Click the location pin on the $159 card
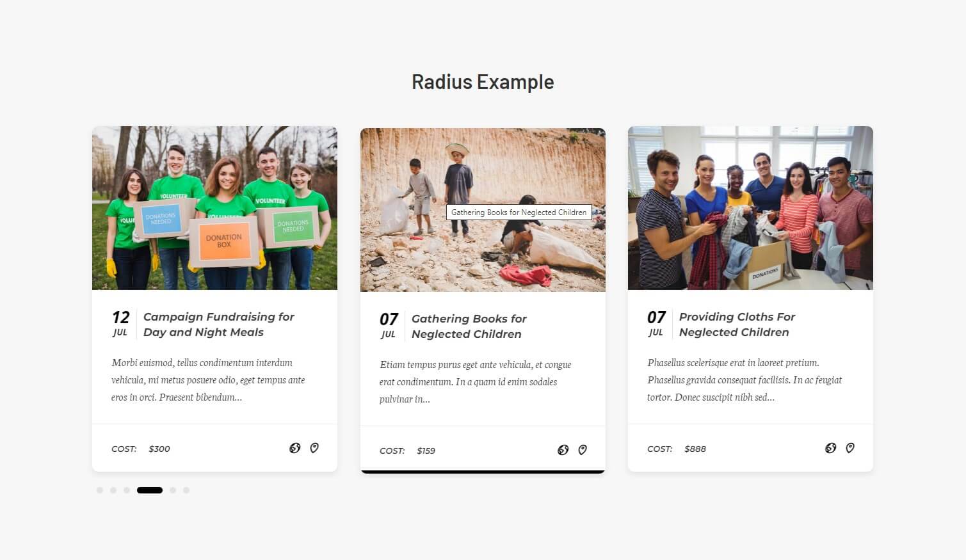This screenshot has height=560, width=966. pos(583,450)
